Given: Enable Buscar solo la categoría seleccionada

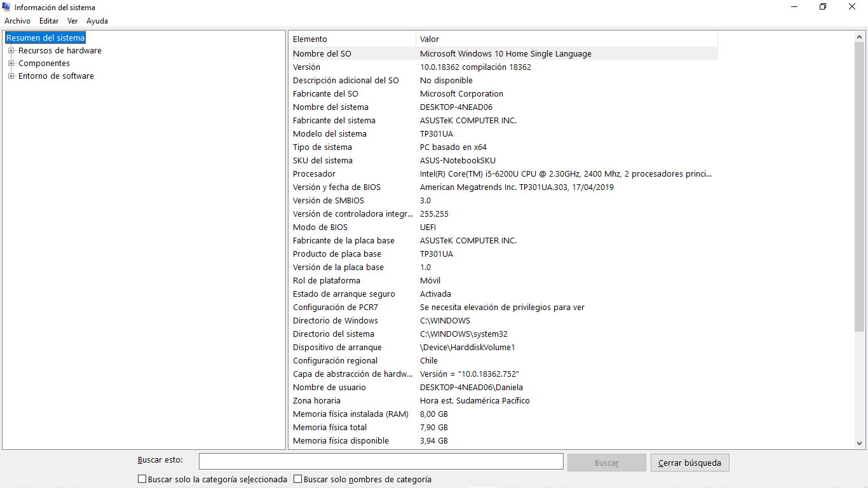Looking at the screenshot, I should (142, 480).
